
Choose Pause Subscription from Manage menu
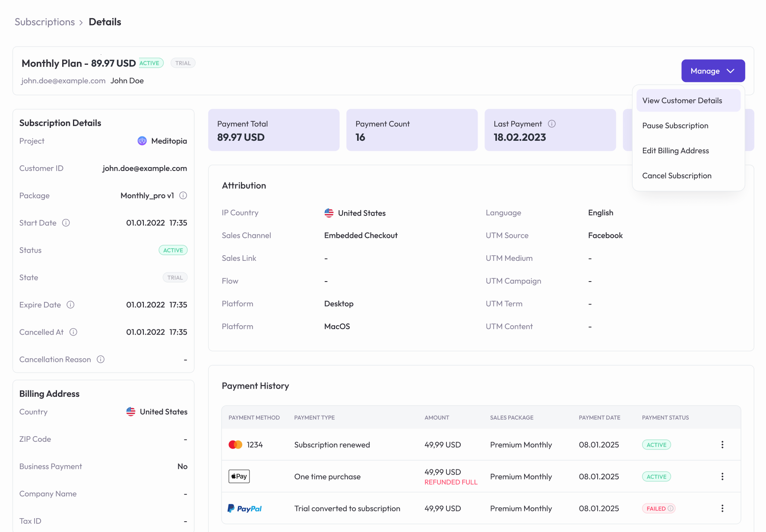tap(675, 126)
